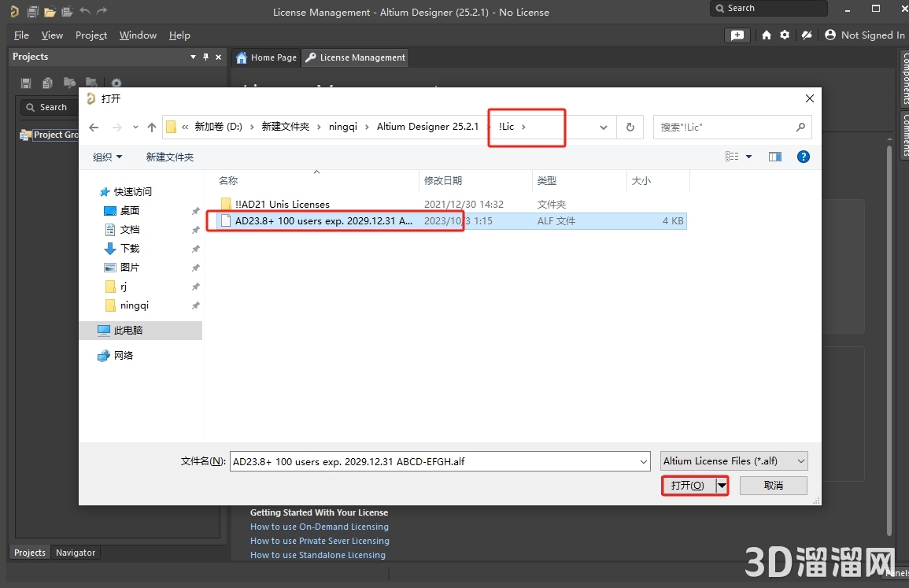The height and width of the screenshot is (588, 909).
Task: Open How to use Private Sever Licensing link
Action: click(320, 541)
